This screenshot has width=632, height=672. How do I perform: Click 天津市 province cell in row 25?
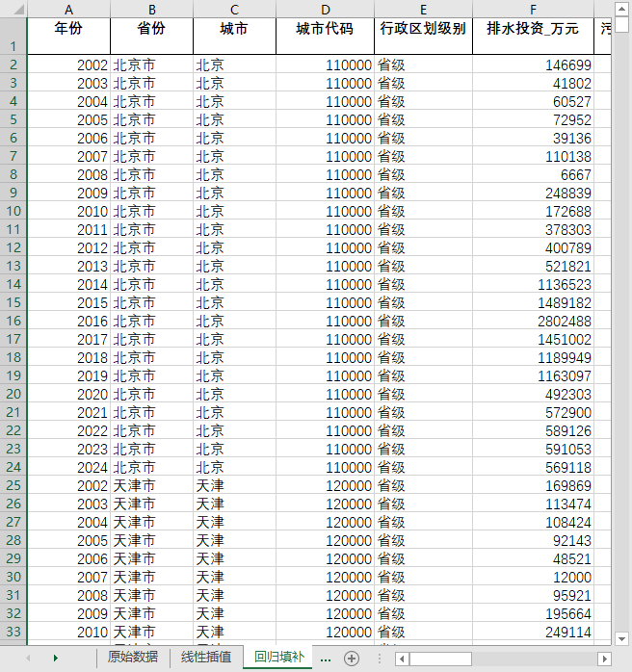(152, 485)
